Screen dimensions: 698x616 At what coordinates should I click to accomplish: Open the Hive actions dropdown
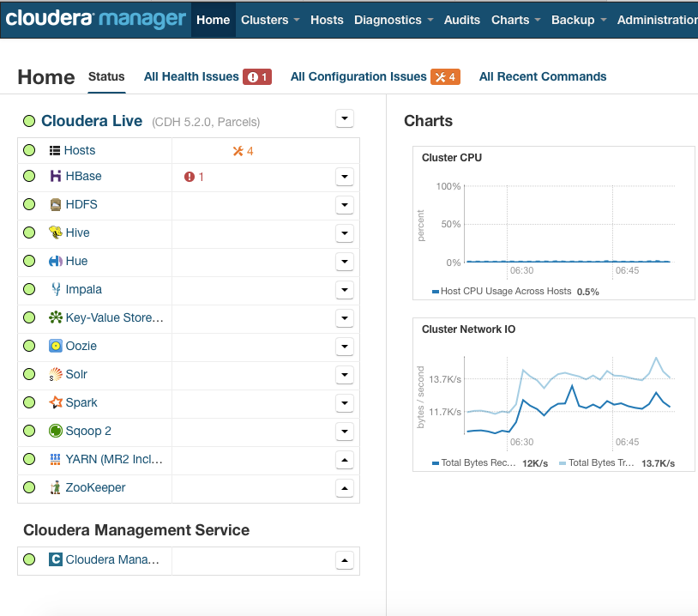click(x=345, y=233)
